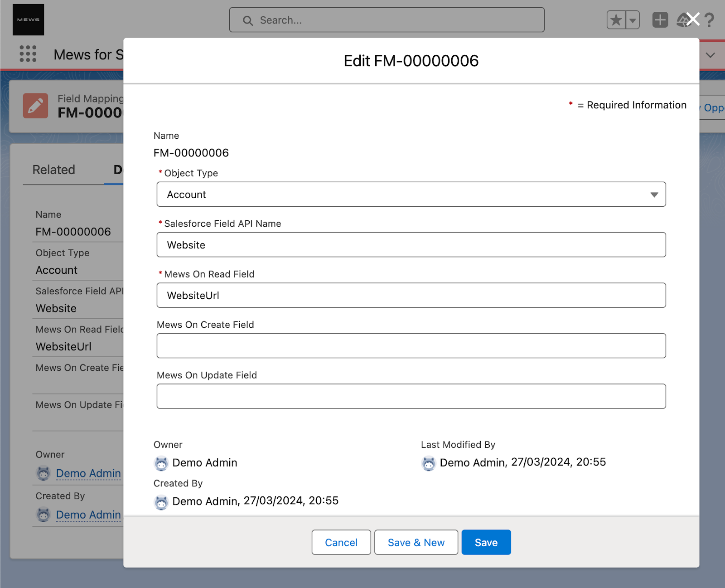Viewport: 725px width, 588px height.
Task: Expand navigation chevron at top right
Action: (710, 55)
